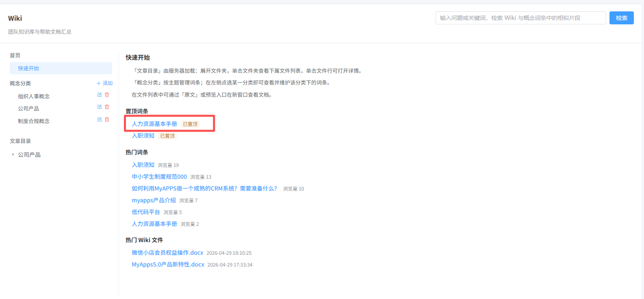
Task: Expand the 公司产品 folder arrow in 文章目录
Action: 13,154
